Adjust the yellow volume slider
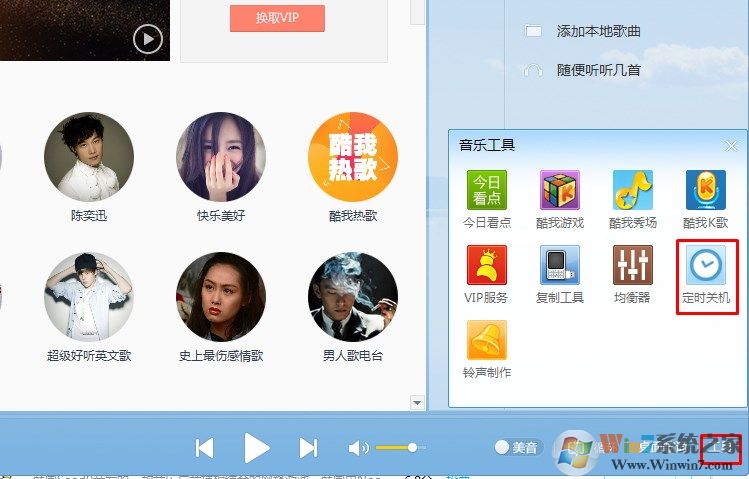The image size is (749, 479). (400, 447)
